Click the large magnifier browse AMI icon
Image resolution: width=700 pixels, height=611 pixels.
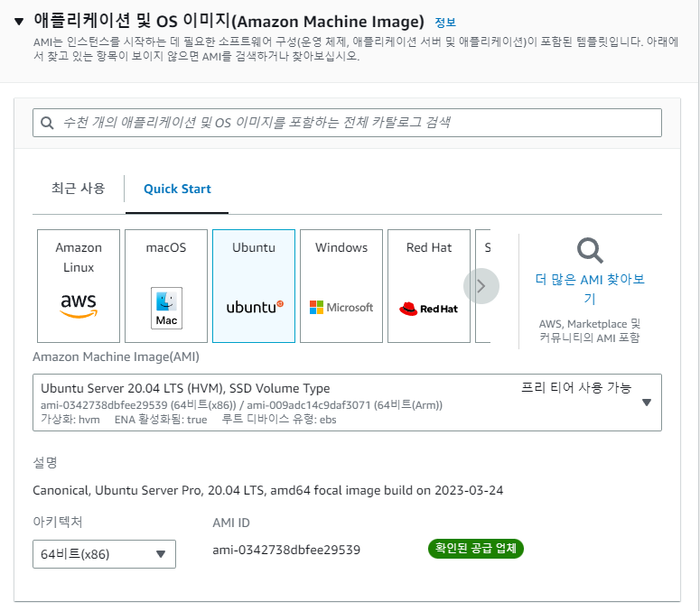click(x=590, y=251)
